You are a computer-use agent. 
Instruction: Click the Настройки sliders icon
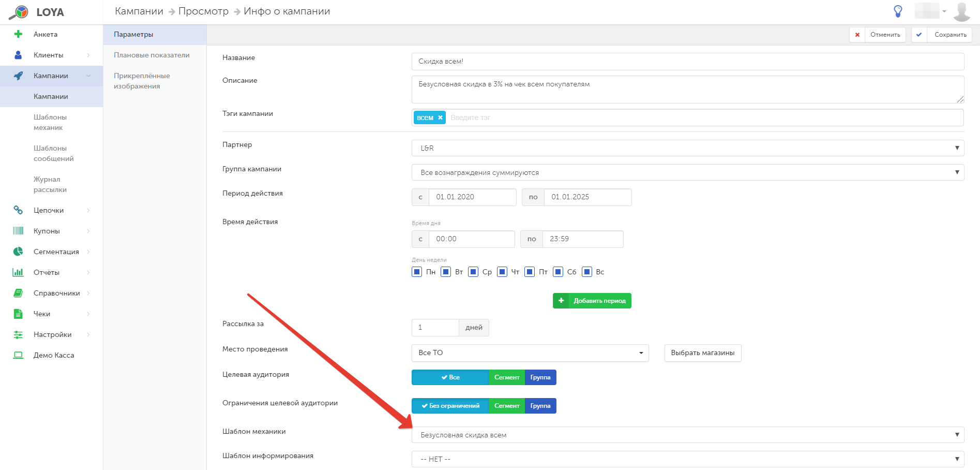[x=18, y=334]
